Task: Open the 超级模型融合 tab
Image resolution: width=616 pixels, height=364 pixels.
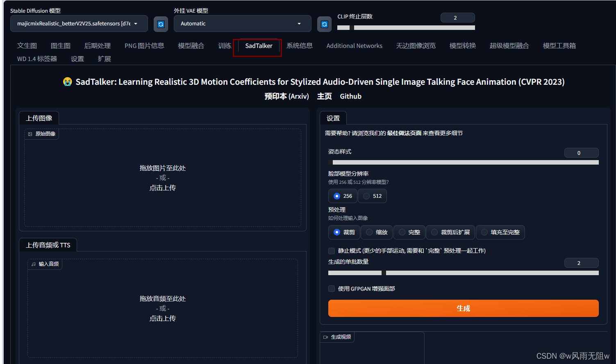Action: coord(509,46)
